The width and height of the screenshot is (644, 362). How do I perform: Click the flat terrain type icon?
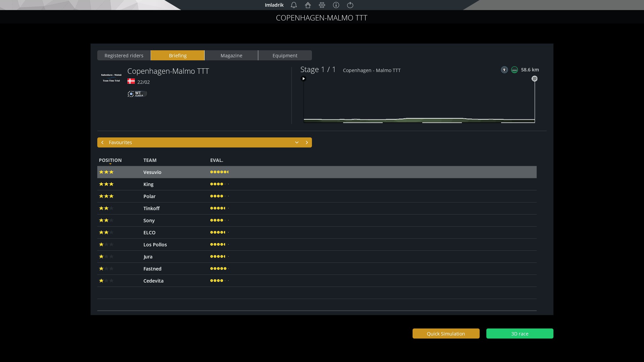(515, 70)
